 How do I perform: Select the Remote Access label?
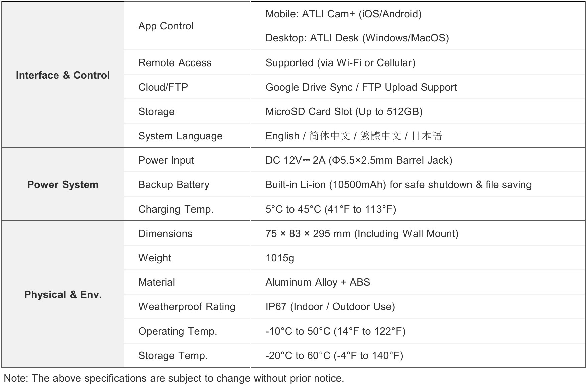(x=175, y=63)
